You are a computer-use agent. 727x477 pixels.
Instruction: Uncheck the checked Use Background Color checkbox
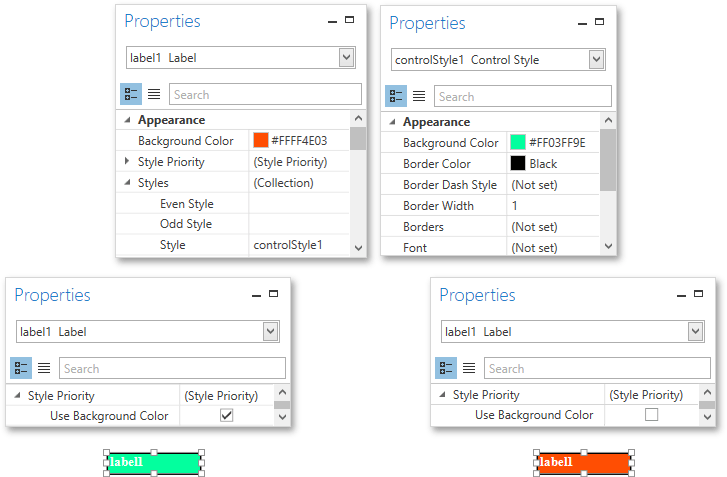227,415
